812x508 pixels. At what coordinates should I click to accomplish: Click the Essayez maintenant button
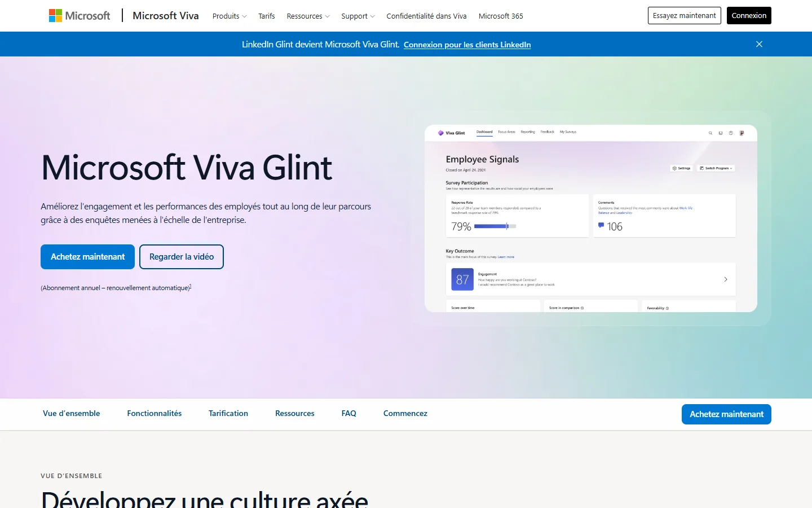click(x=685, y=16)
